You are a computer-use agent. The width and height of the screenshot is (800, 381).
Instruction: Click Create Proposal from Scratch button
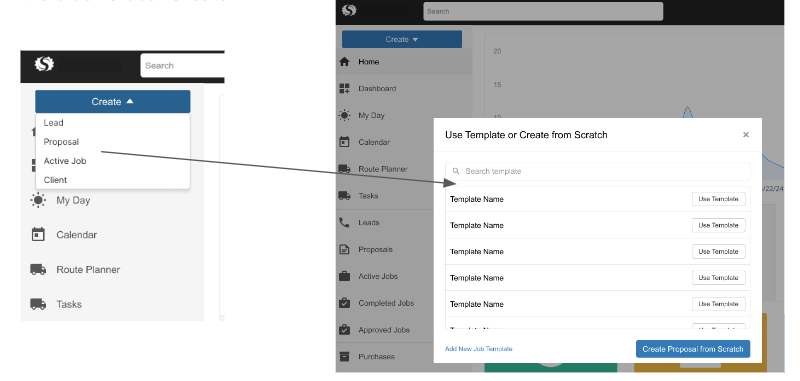(x=693, y=349)
